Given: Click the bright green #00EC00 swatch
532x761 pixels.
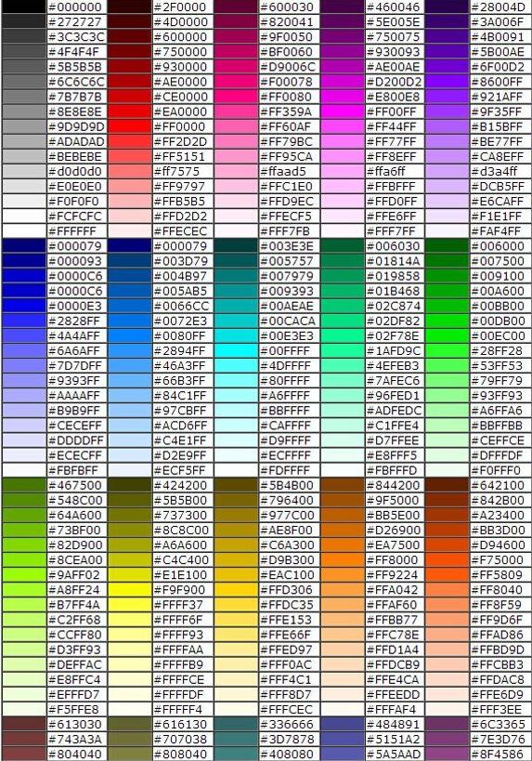Looking at the screenshot, I should (x=448, y=335).
